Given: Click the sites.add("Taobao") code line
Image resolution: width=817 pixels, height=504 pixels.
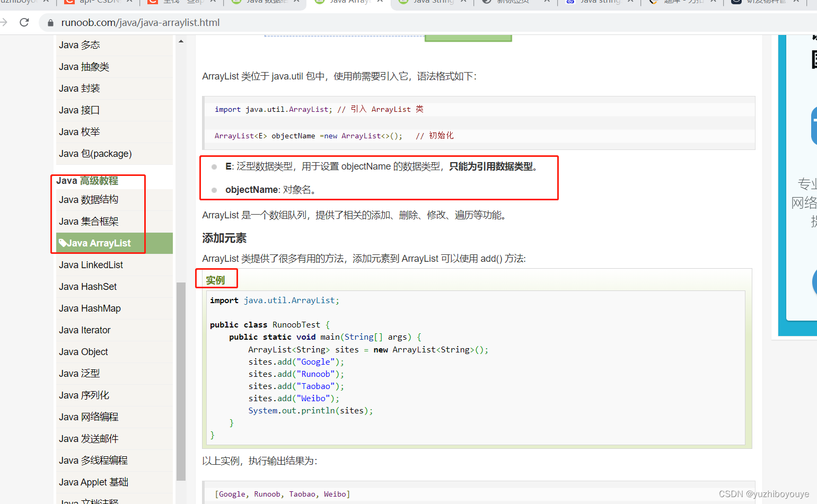Looking at the screenshot, I should pyautogui.click(x=296, y=386).
